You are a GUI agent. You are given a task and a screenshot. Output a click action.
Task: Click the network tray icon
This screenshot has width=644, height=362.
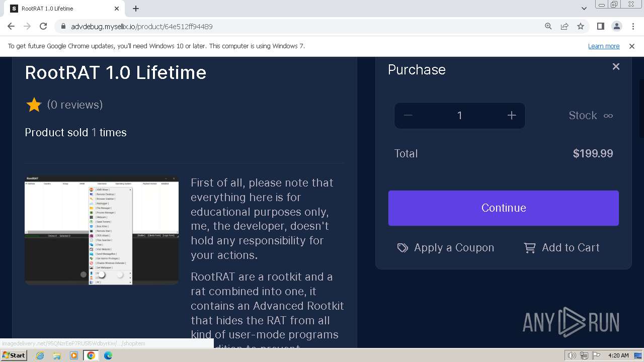pos(584,355)
